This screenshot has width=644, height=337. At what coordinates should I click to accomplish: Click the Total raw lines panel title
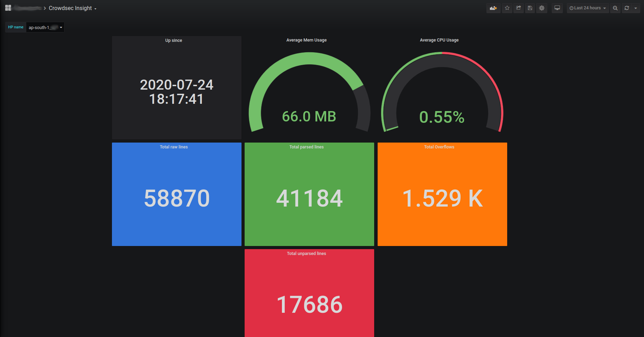(x=173, y=147)
